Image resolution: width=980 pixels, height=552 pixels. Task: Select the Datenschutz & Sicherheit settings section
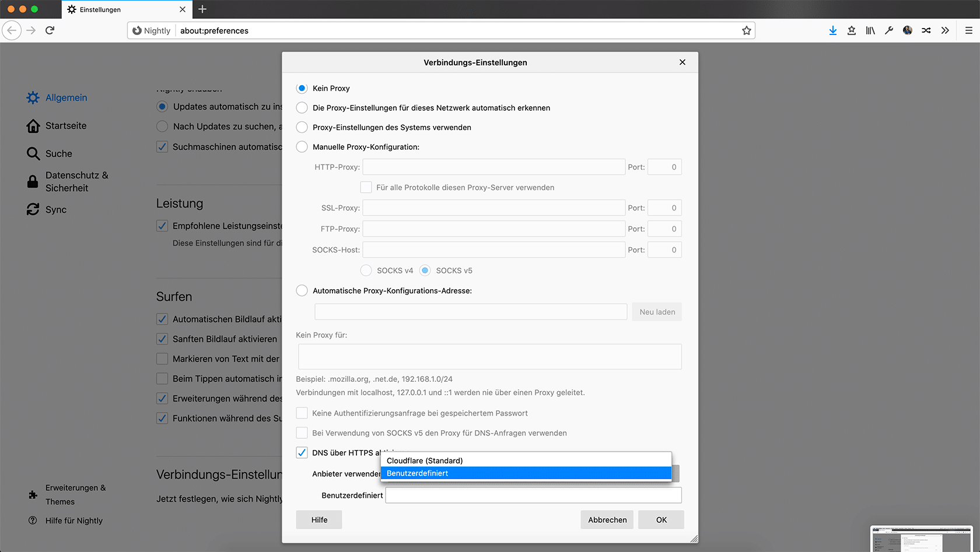[77, 181]
